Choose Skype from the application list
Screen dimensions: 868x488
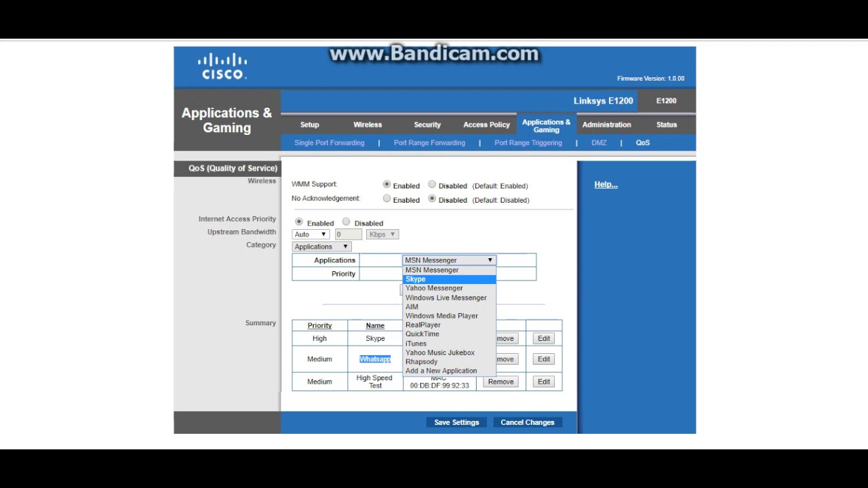click(450, 279)
